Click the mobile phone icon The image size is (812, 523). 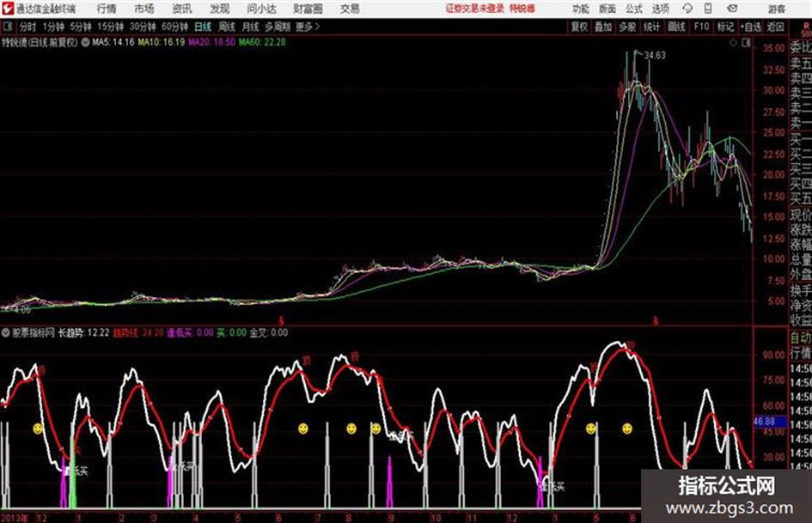[x=708, y=9]
